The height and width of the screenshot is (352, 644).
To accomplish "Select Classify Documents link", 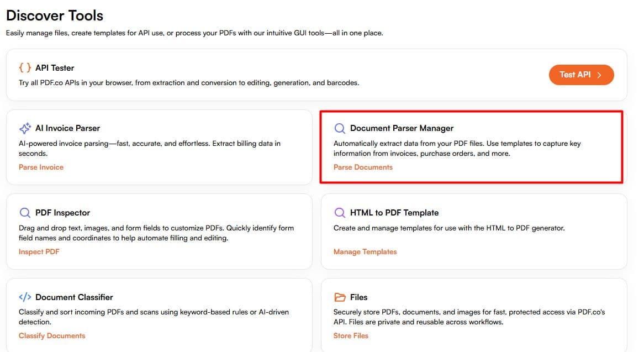I will pyautogui.click(x=52, y=335).
